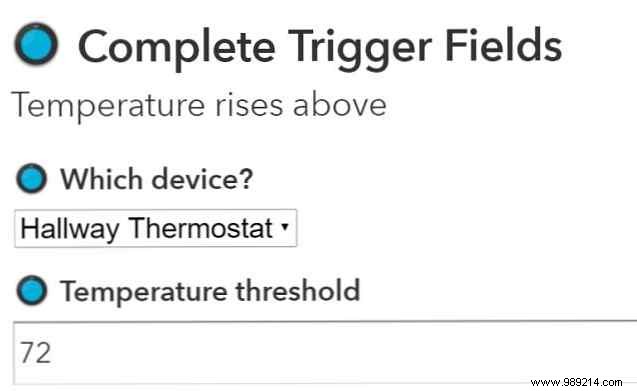Click the large blue circle beside Complete Trigger Fields
The width and height of the screenshot is (637, 391).
click(x=36, y=44)
